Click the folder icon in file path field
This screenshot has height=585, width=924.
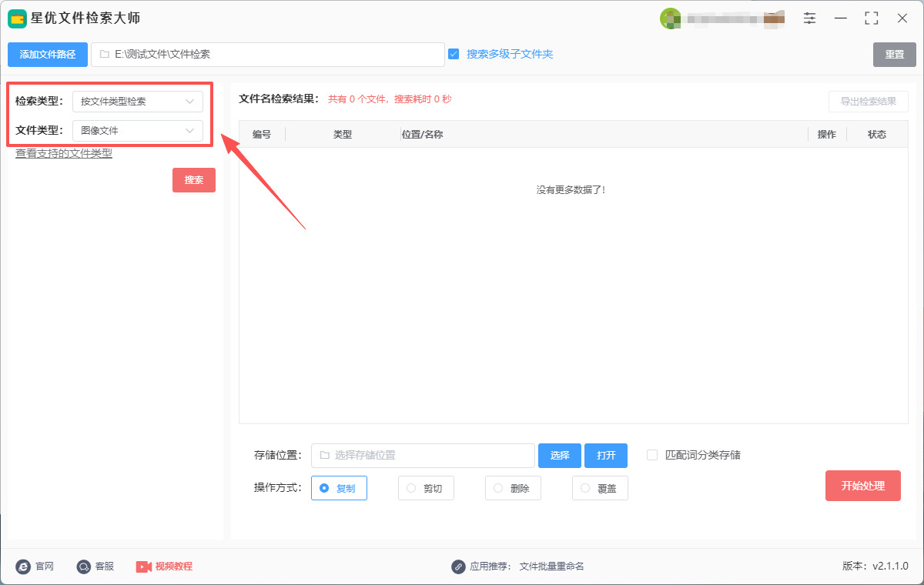tap(104, 55)
